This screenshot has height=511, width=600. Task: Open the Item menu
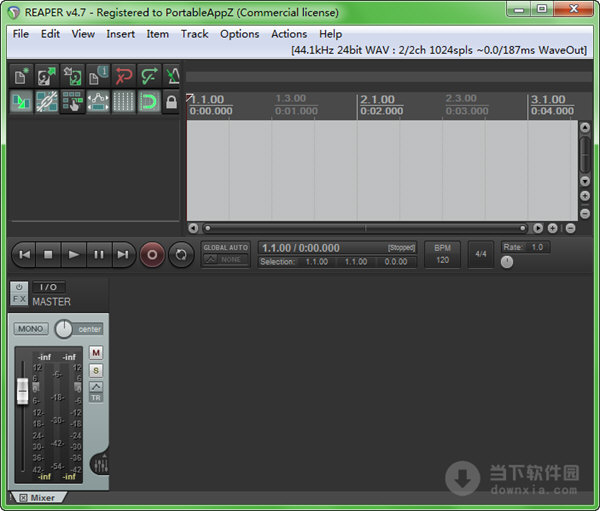[x=157, y=34]
